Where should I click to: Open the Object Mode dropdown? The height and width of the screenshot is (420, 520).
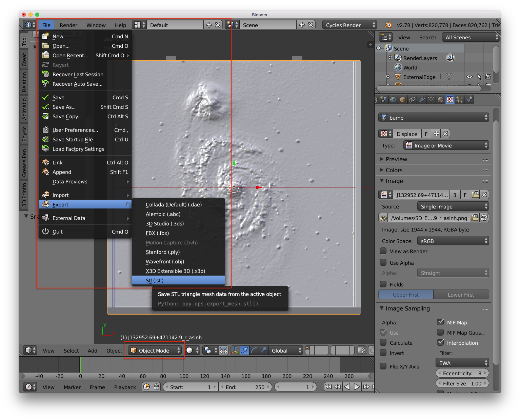[154, 350]
